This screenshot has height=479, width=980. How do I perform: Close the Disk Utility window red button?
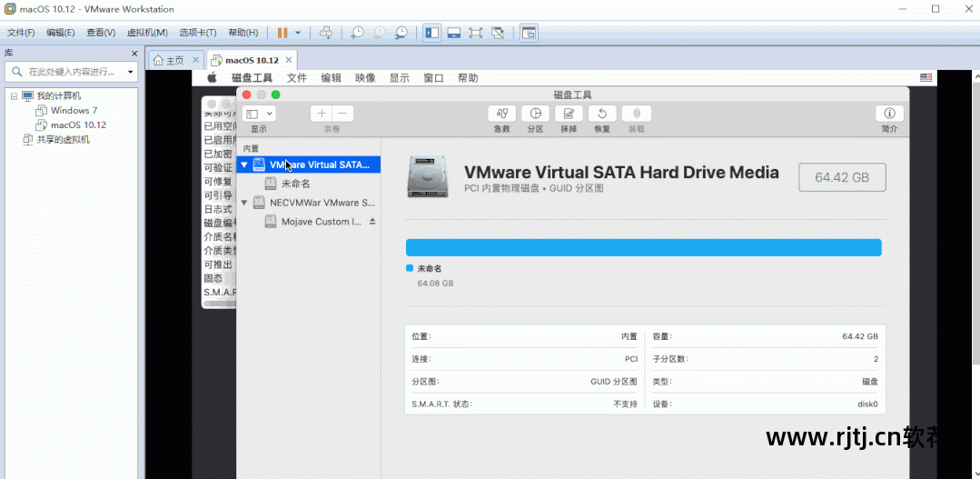[246, 95]
